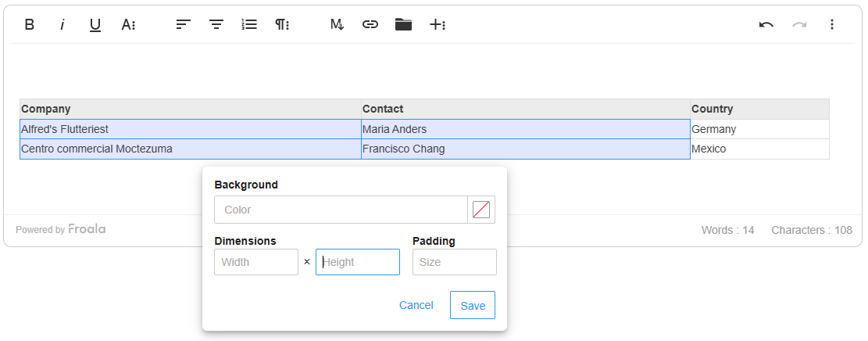This screenshot has width=868, height=341.
Task: Click the Markdown icon
Action: (337, 24)
